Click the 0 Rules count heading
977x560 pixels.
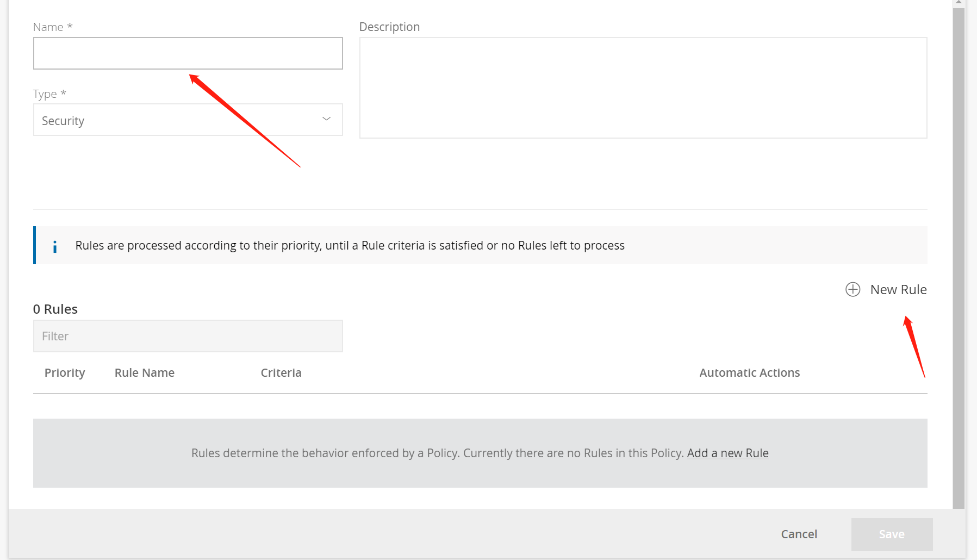[x=55, y=309]
